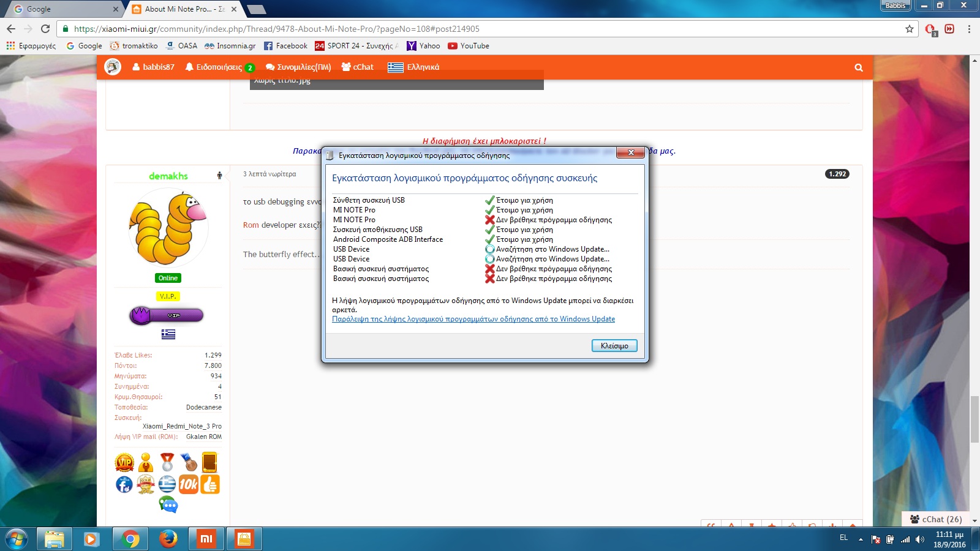The height and width of the screenshot is (551, 980).
Task: Reload the page in Chrome
Action: point(45,29)
